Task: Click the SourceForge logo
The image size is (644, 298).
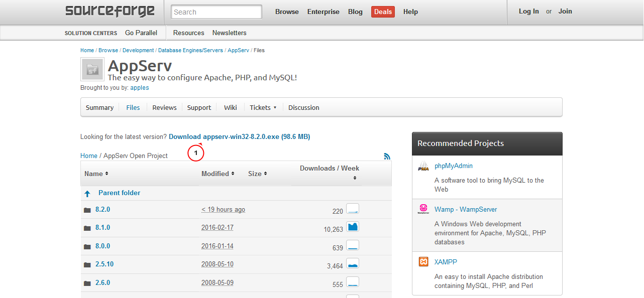Action: pos(110,11)
